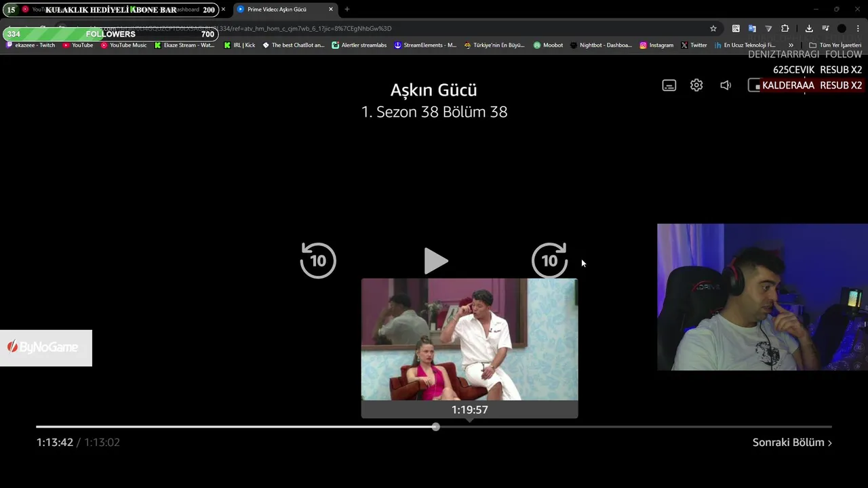Show Chrome downloads
Viewport: 868px width, 488px height.
[x=809, y=28]
